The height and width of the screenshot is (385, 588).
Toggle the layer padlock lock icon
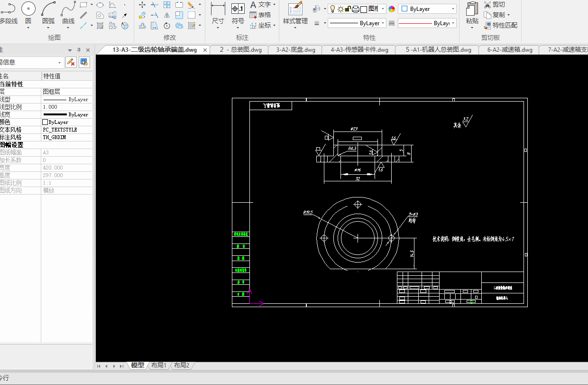347,9
